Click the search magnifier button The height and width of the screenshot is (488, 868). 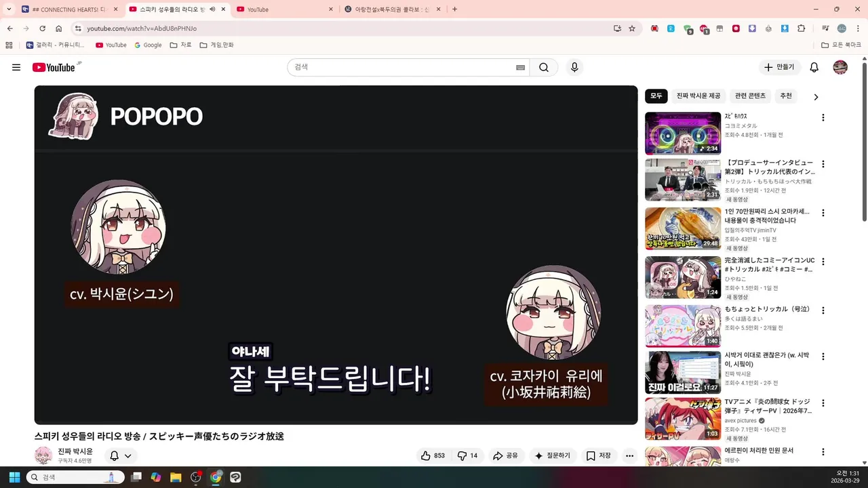pos(544,67)
